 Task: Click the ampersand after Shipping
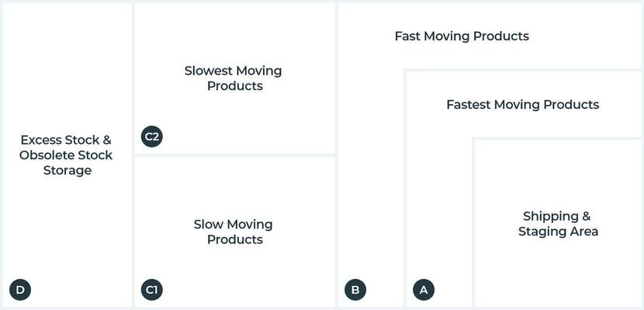point(586,216)
